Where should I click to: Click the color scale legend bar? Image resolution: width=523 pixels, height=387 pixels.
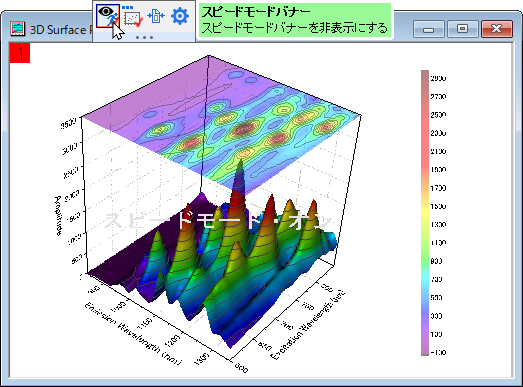coord(425,213)
